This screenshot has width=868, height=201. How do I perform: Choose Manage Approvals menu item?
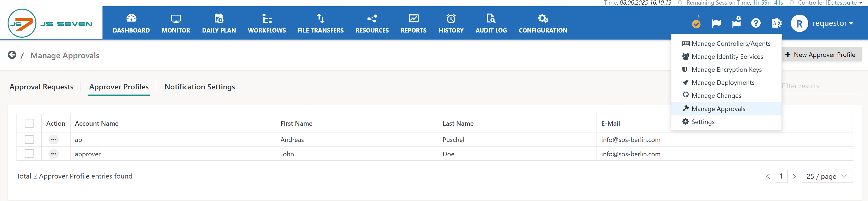tap(726, 108)
